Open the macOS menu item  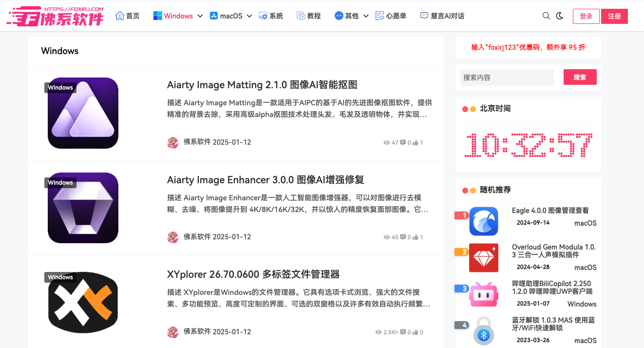pyautogui.click(x=231, y=16)
